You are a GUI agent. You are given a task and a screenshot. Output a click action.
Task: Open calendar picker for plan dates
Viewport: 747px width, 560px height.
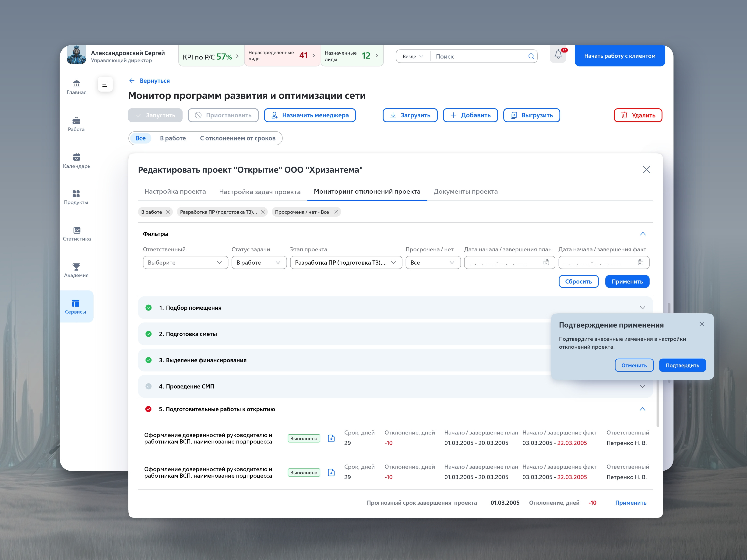point(546,262)
